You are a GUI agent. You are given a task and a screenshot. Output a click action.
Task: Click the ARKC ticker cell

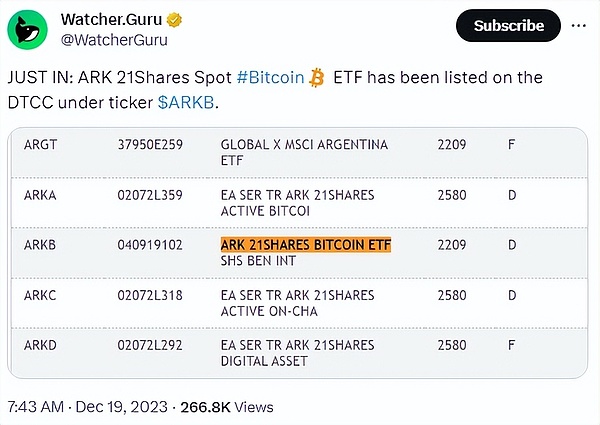click(39, 295)
